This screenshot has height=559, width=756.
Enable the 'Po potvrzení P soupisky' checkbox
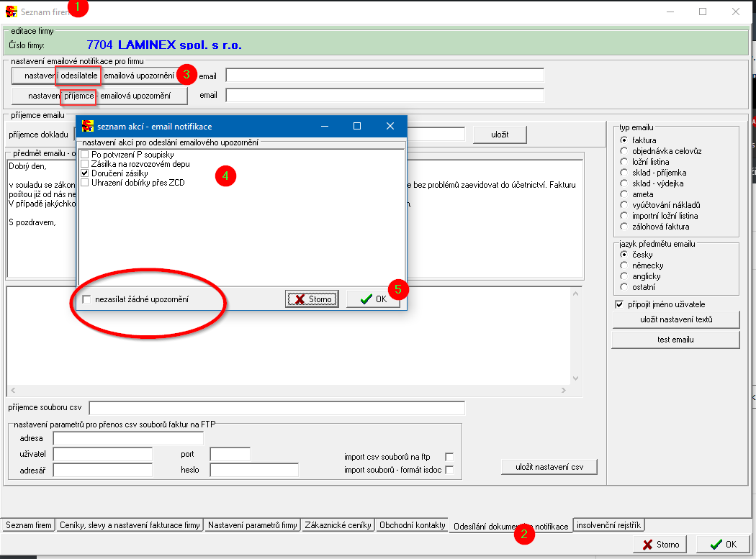(x=85, y=155)
